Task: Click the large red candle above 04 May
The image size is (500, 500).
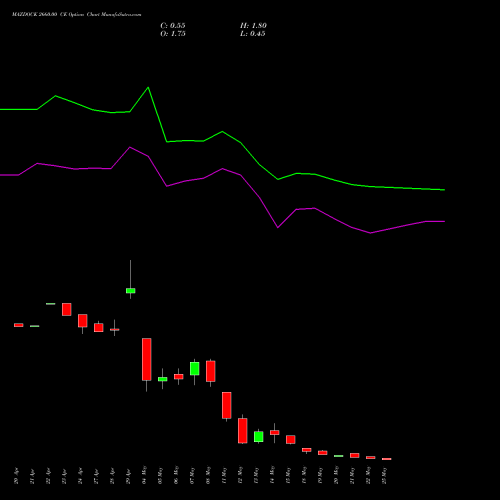Action: coord(147,359)
